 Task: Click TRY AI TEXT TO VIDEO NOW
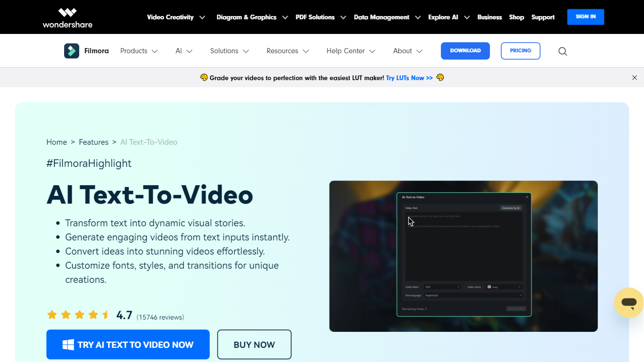[128, 345]
